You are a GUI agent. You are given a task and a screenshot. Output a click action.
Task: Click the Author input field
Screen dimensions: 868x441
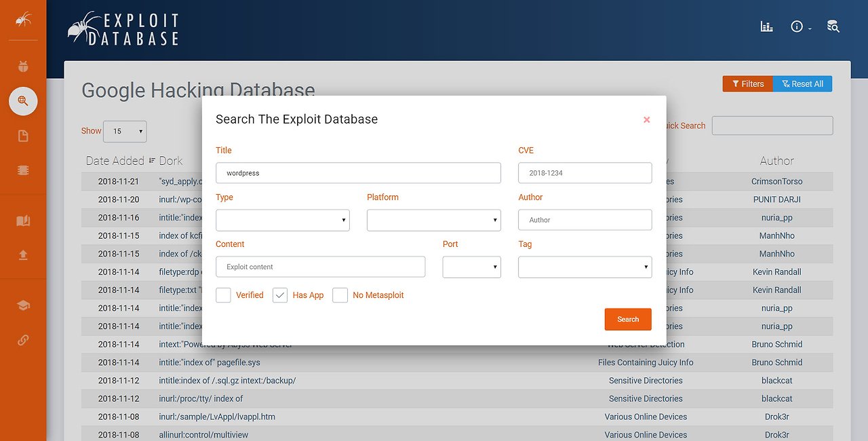(x=585, y=220)
